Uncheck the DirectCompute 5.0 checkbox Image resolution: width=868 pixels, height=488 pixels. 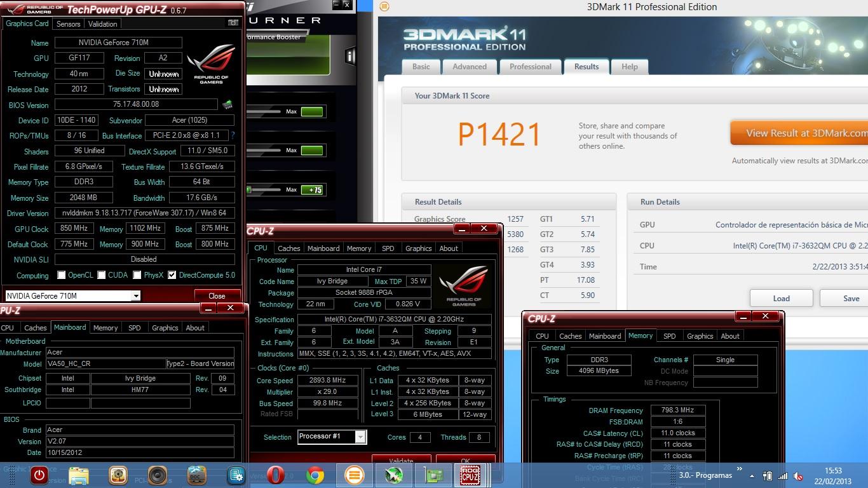pos(172,275)
